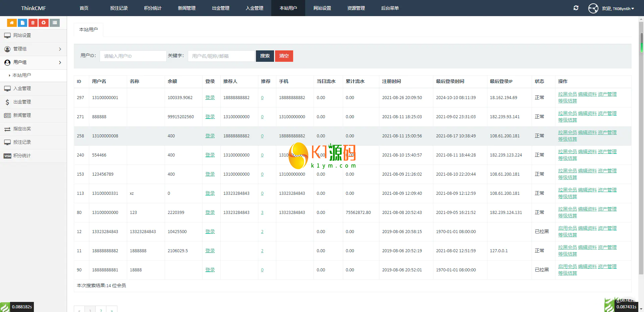This screenshot has width=644, height=312.
Task: Switch to the 本站用户 page tab
Action: pyautogui.click(x=89, y=30)
